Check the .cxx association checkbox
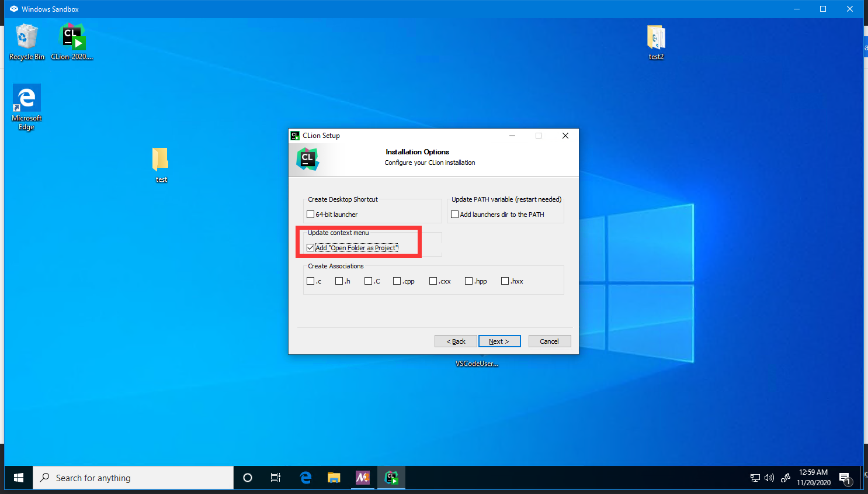This screenshot has width=868, height=494. (x=433, y=281)
